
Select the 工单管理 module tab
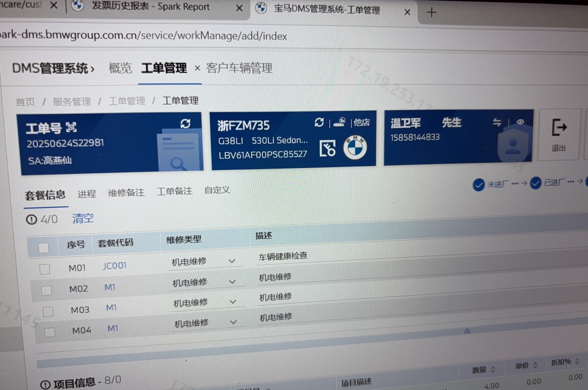coord(164,68)
